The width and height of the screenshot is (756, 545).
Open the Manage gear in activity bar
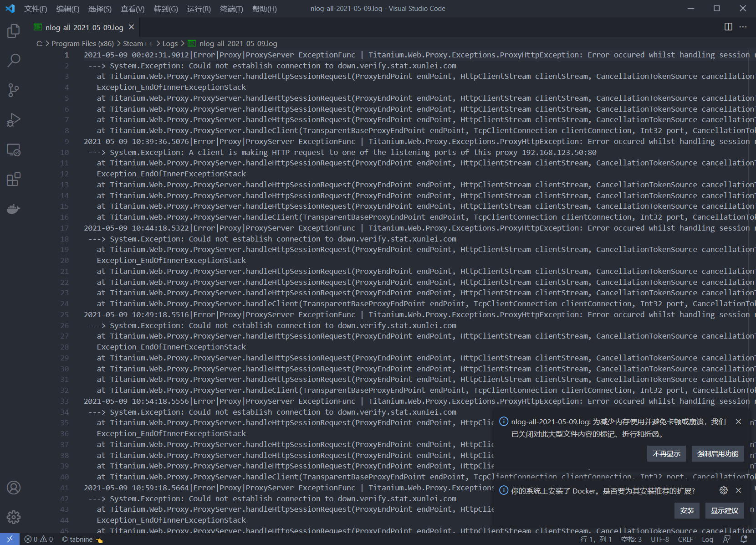click(14, 517)
